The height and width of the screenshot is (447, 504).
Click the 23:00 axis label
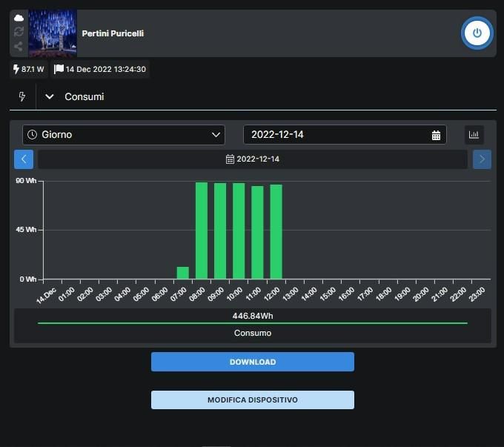[477, 294]
